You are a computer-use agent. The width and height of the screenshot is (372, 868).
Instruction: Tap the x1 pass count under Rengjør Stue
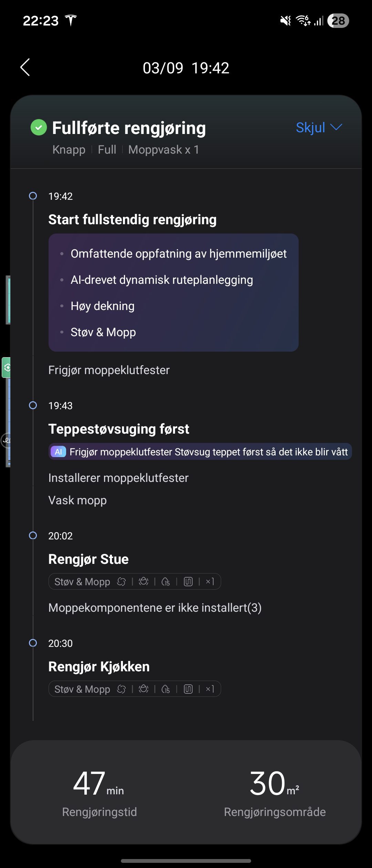pyautogui.click(x=210, y=582)
